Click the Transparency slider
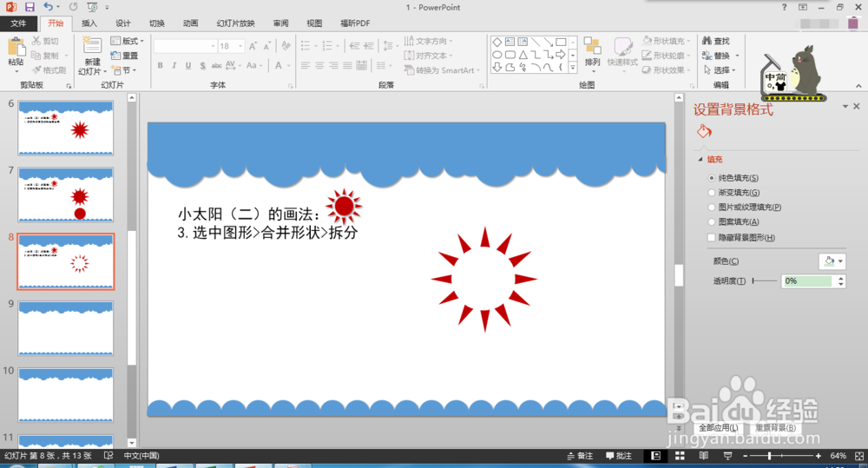This screenshot has width=868, height=468. (x=765, y=281)
